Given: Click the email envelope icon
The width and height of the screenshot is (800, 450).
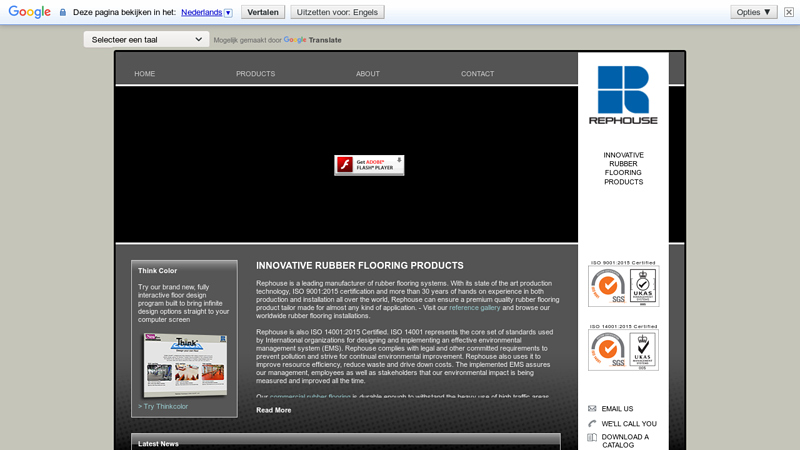Looking at the screenshot, I should click(x=592, y=409).
